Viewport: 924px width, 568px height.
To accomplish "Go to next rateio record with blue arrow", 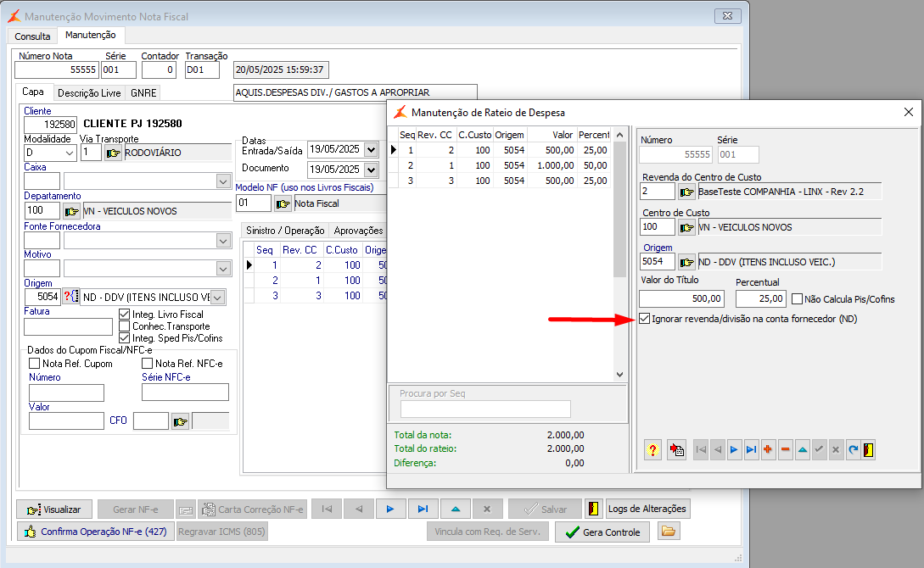I will point(734,450).
